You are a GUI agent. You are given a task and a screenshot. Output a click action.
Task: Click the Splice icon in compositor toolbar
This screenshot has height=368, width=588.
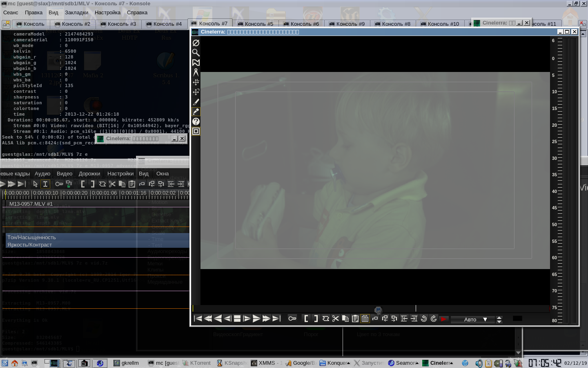tap(326, 319)
